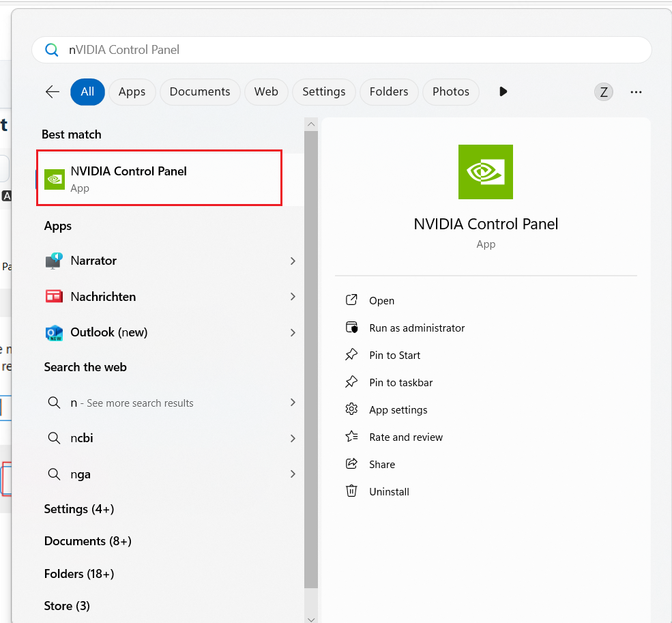The width and height of the screenshot is (672, 623).
Task: Switch to the Web filter tab
Action: 266,91
